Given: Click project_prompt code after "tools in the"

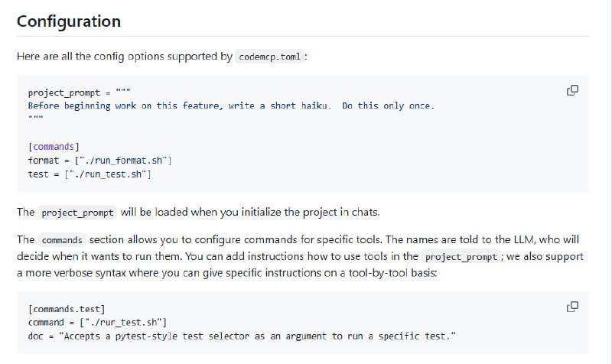Looking at the screenshot, I should click(461, 257).
